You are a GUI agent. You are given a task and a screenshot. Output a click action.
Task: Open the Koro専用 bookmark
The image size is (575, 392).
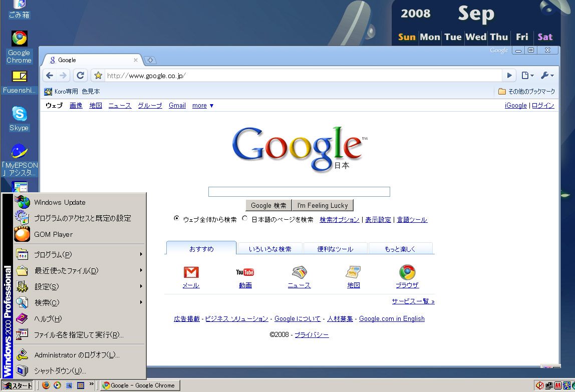pyautogui.click(x=61, y=91)
